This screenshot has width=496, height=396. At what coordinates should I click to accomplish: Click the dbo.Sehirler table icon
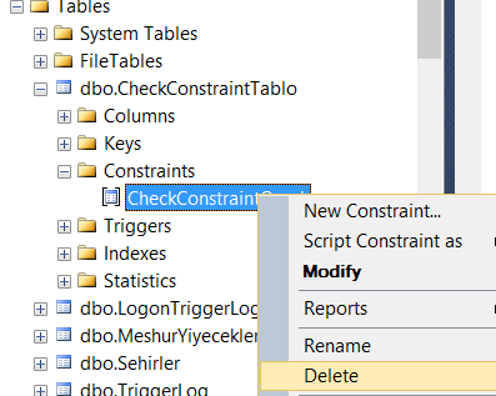tap(63, 363)
